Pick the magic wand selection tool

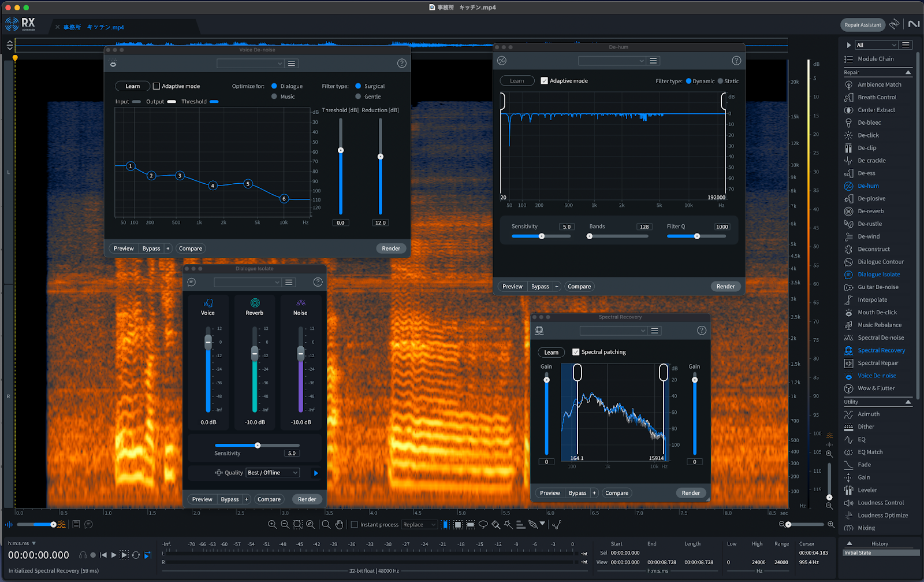508,525
